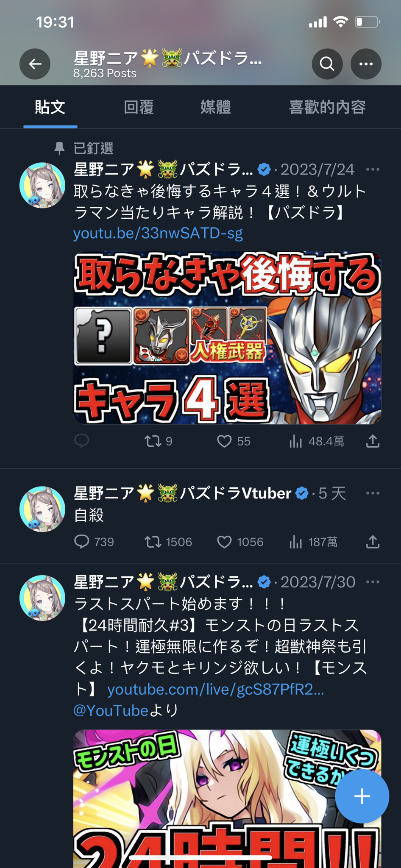Viewport: 401px width, 868px height.
Task: Open the @YouTube mention link
Action: coord(111,710)
